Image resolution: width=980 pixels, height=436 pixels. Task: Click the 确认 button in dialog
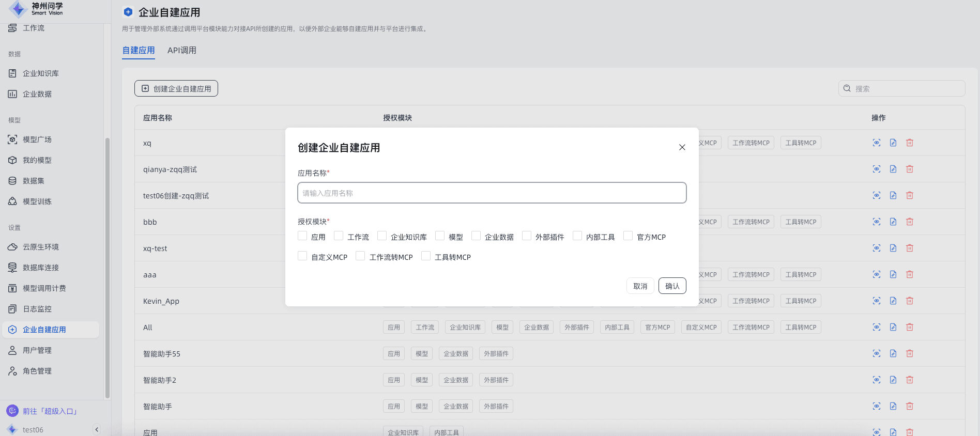[x=672, y=286]
